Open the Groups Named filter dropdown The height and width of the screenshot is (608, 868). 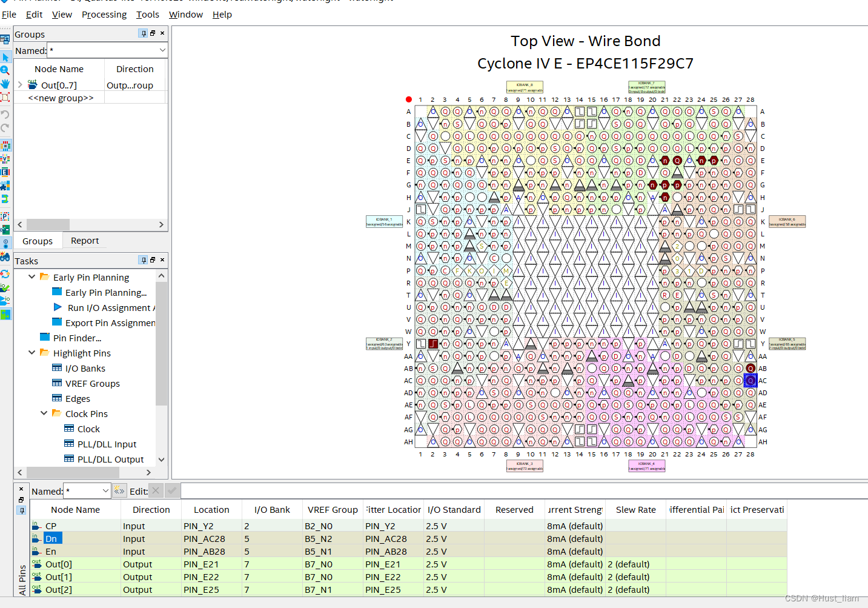[162, 50]
